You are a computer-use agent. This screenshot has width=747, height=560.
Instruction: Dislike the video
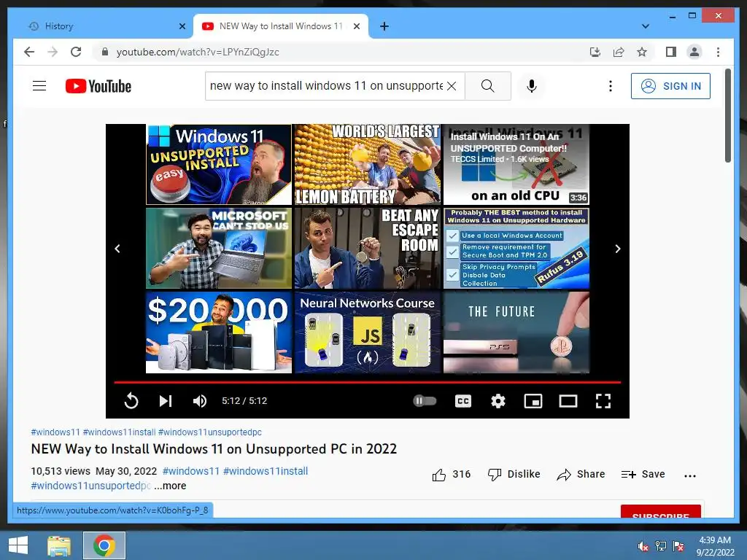coord(514,474)
